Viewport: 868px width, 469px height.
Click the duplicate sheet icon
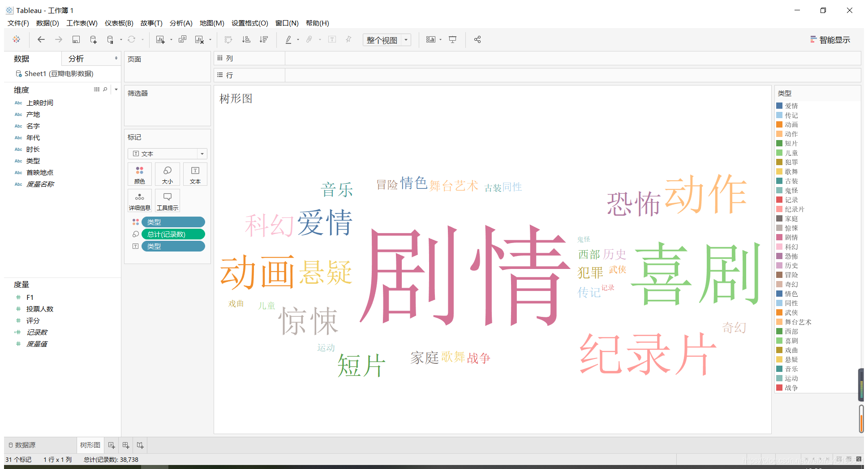(182, 39)
